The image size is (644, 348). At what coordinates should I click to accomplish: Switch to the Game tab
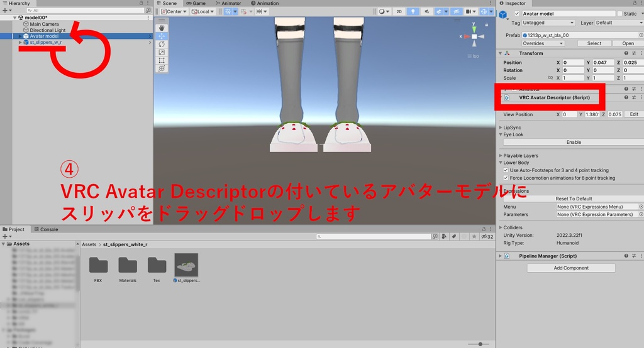196,3
